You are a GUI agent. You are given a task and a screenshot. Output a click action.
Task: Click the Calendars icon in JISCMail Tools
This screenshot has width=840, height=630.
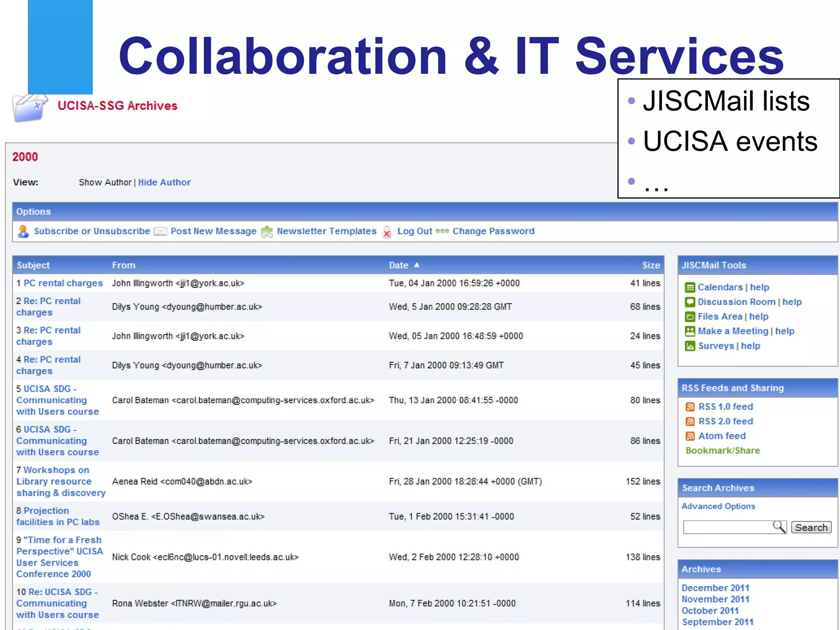(x=690, y=288)
